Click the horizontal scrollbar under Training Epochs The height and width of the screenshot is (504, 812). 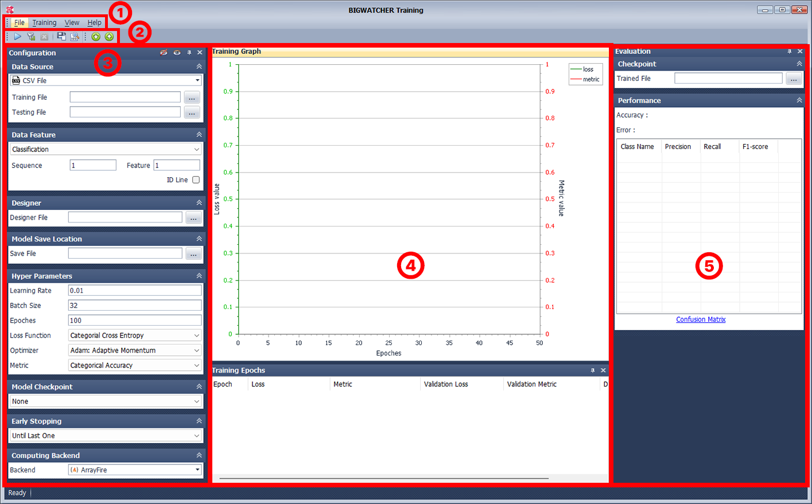(383, 478)
